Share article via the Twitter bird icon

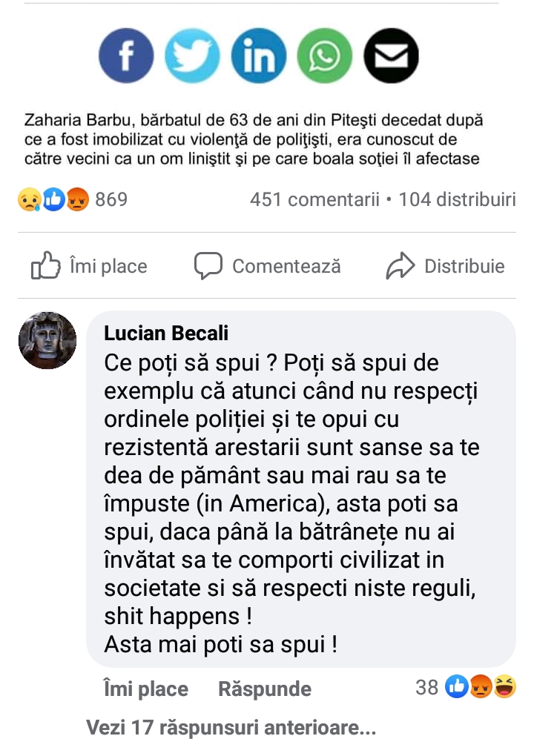point(193,56)
